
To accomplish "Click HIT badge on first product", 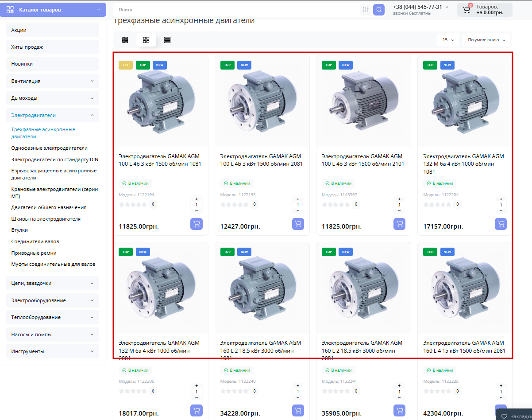I will point(126,65).
